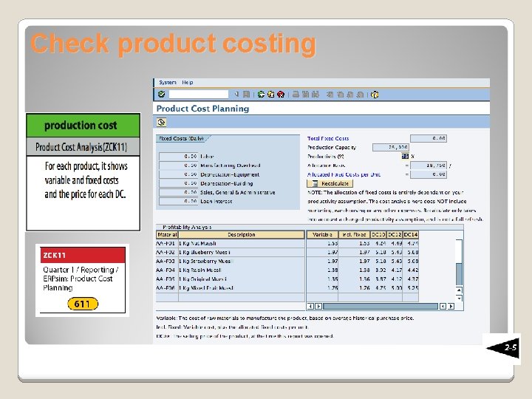Click the Allocated Fixed Costs per Unit field
Image resolution: width=532 pixels, height=399 pixels.
click(x=429, y=174)
